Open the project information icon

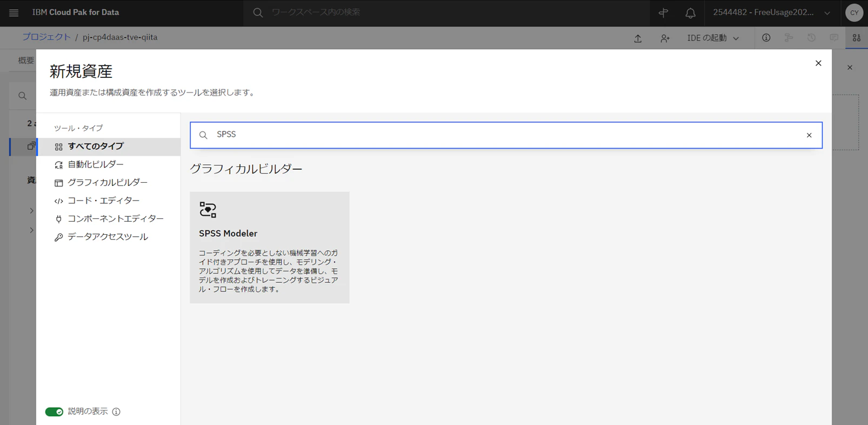point(766,38)
